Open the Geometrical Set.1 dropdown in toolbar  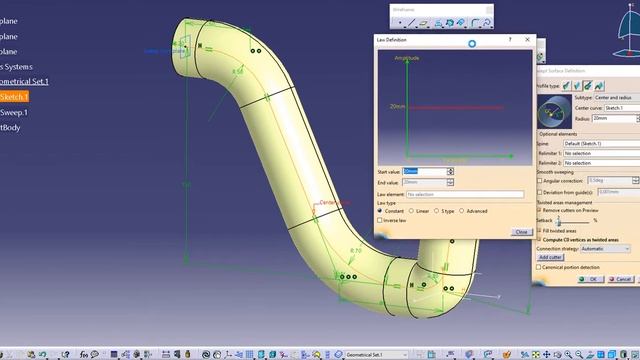pos(376,354)
